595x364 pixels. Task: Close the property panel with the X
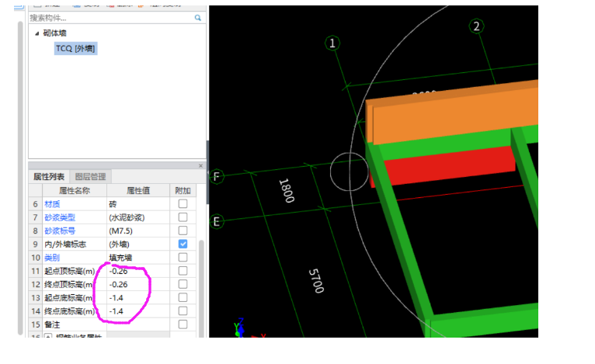[200, 165]
